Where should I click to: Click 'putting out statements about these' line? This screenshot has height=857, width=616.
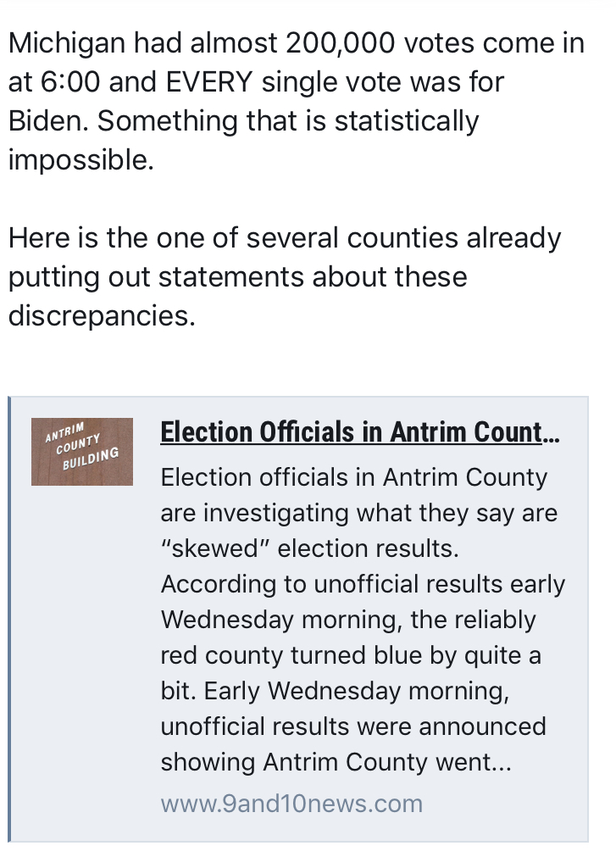click(x=237, y=276)
